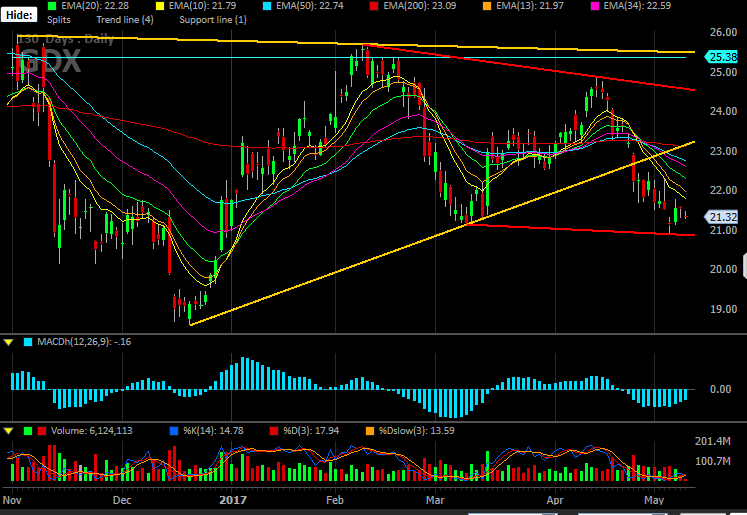Collapse the MACDh panel with yellow triangle

(x=9, y=342)
